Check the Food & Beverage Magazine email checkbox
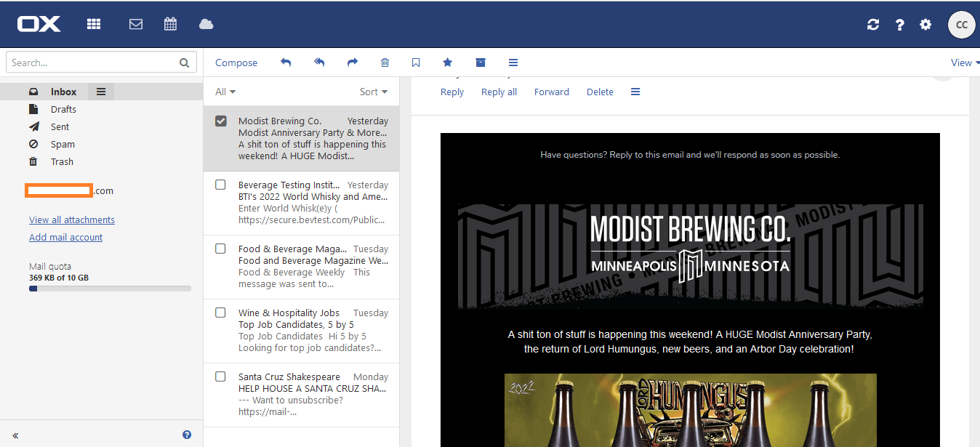980x447 pixels. pyautogui.click(x=221, y=249)
